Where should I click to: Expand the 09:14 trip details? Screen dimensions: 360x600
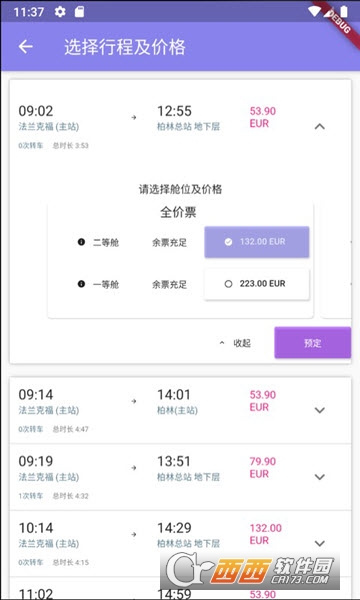click(320, 410)
